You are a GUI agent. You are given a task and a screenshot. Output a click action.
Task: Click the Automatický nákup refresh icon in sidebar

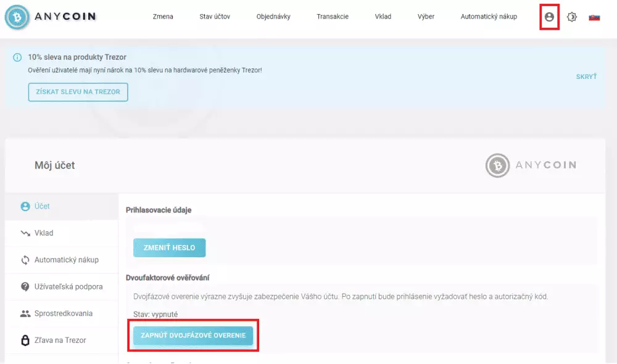pyautogui.click(x=25, y=260)
